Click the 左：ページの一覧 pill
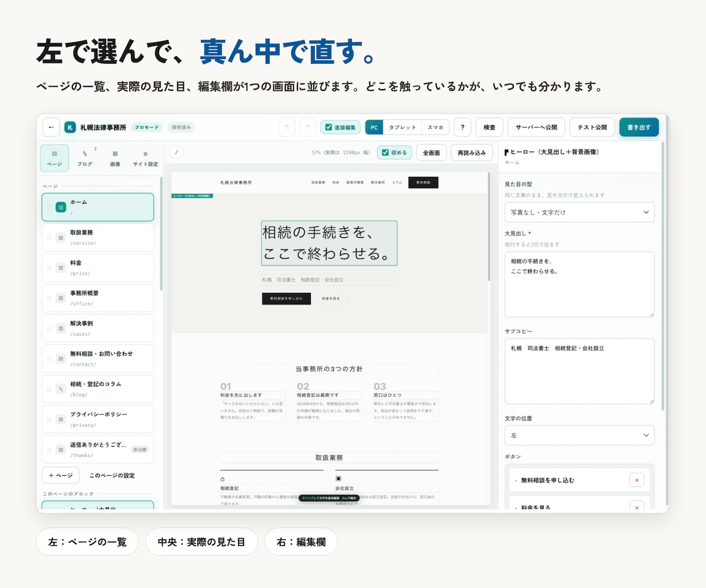The height and width of the screenshot is (588, 706). pyautogui.click(x=87, y=542)
